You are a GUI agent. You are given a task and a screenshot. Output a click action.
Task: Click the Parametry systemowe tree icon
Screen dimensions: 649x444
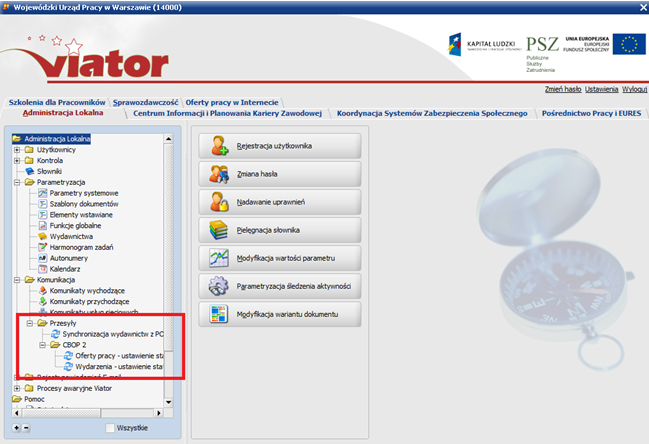point(43,193)
